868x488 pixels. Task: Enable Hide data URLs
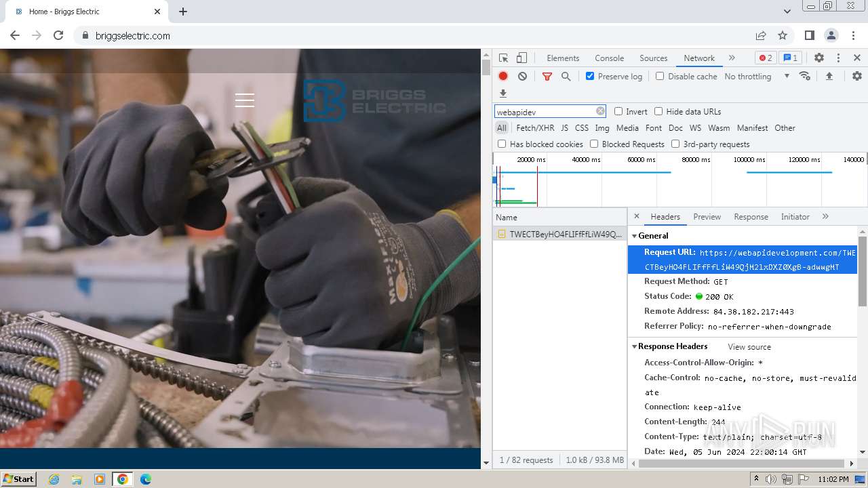click(x=658, y=111)
